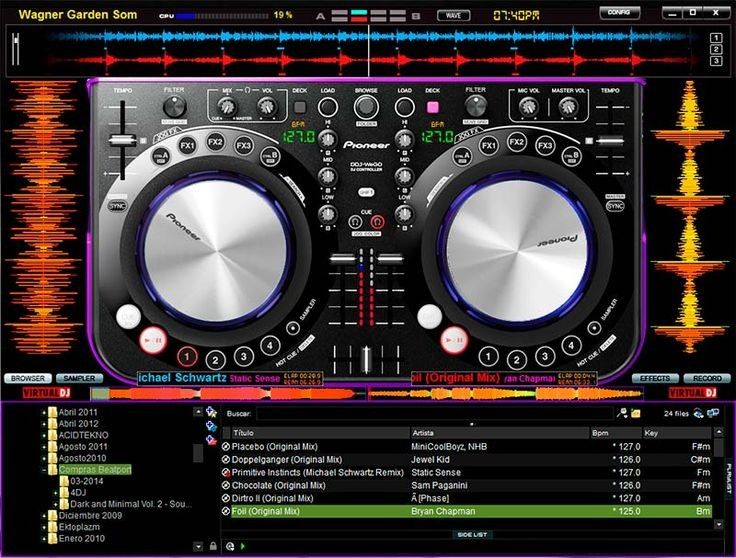Toggle the Shift button in mixer center
This screenshot has height=558, width=736.
(366, 192)
